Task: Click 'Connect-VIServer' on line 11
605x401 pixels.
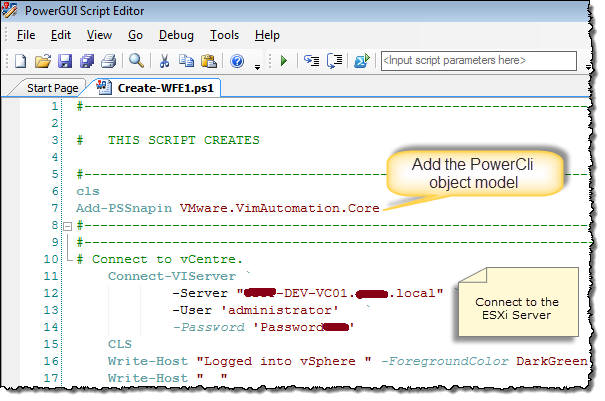Action: [x=172, y=276]
